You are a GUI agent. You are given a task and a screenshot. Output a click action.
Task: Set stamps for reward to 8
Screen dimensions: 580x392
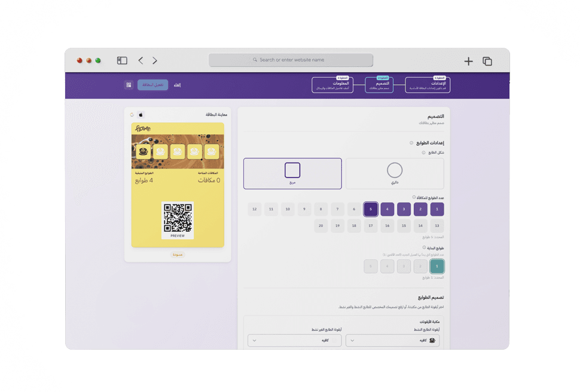(x=321, y=209)
